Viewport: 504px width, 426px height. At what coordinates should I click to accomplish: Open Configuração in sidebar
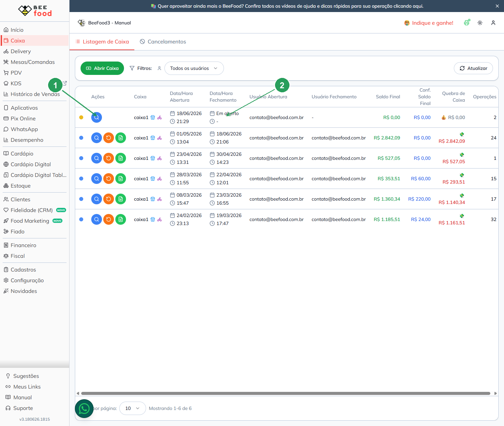pos(35,280)
